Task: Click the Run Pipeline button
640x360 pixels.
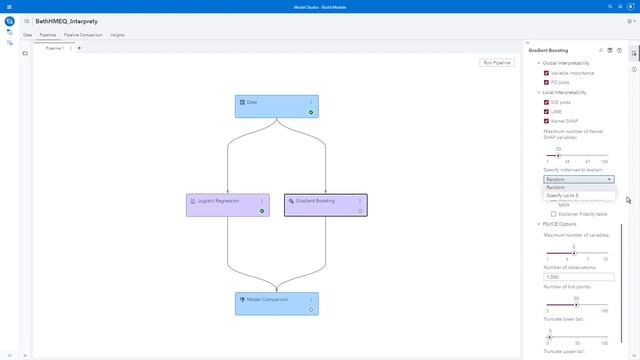Action: 497,63
